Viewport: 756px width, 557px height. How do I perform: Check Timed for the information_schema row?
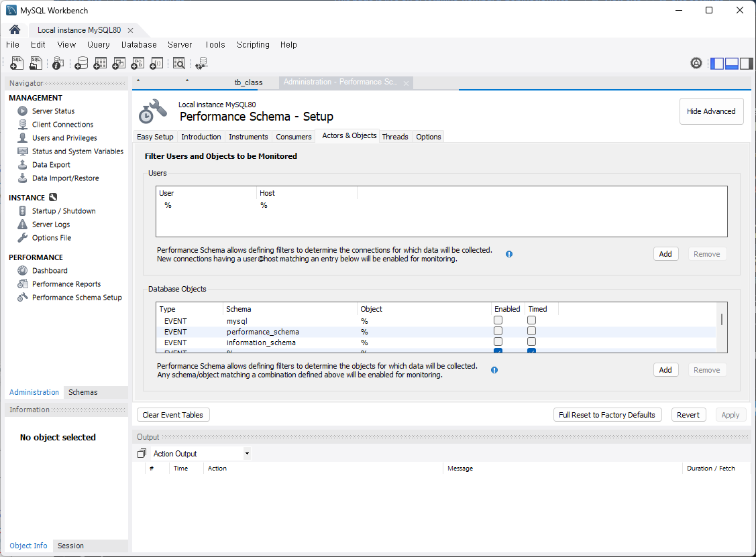tap(531, 342)
